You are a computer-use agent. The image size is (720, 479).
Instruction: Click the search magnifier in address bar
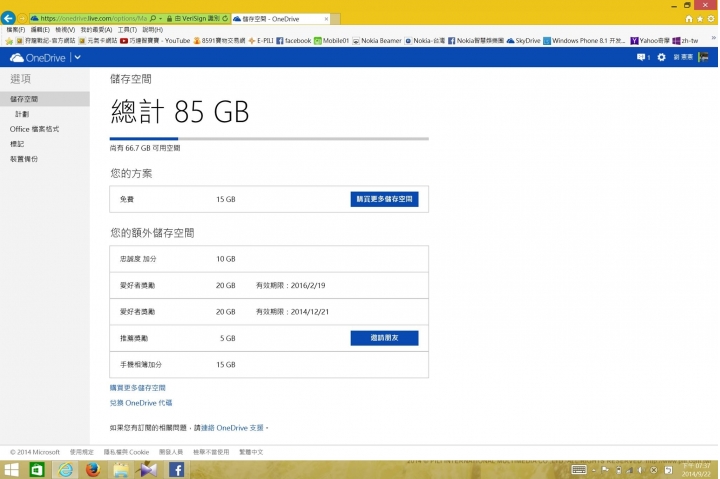click(x=153, y=18)
